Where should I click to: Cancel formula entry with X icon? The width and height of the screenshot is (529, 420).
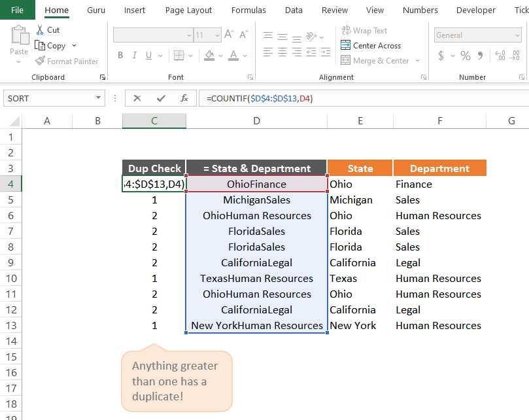point(137,98)
